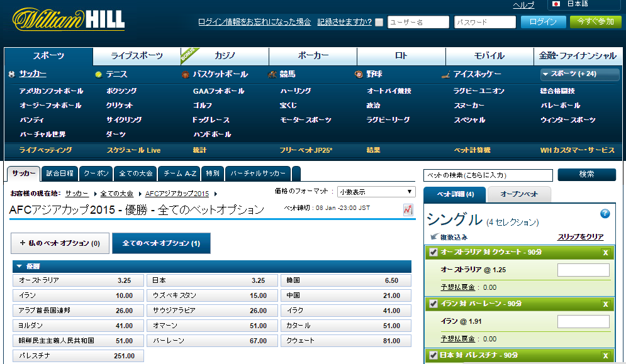Focus the パスワード password field
Viewport: 626px width, 364px height.
point(485,22)
